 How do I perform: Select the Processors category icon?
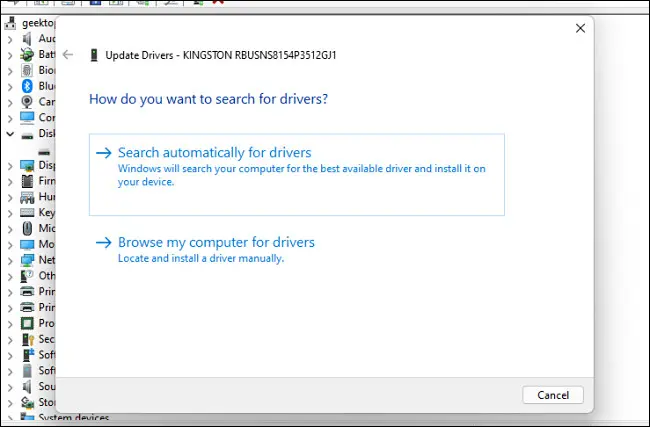click(27, 323)
